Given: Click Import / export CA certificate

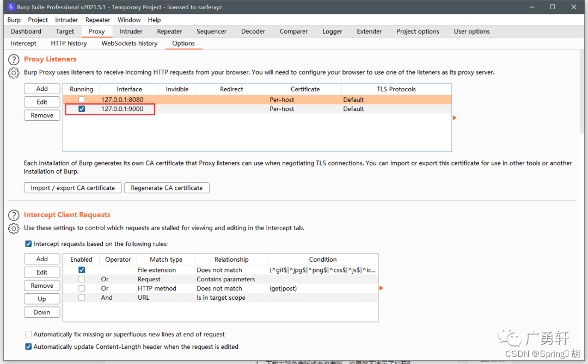Looking at the screenshot, I should pyautogui.click(x=73, y=188).
